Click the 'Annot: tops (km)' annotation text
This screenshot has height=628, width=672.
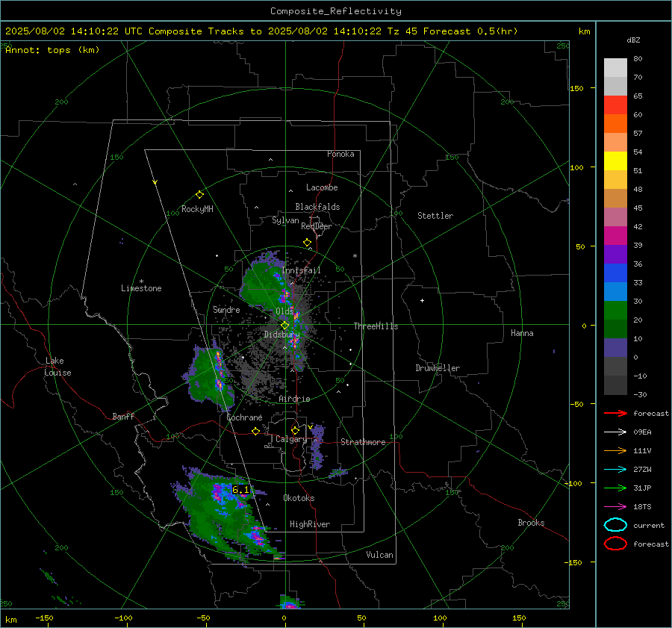point(52,50)
